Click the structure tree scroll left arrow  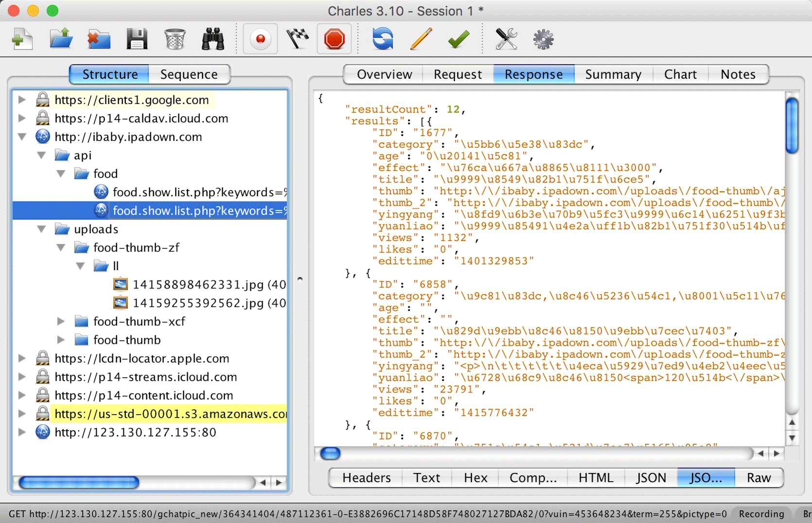(x=263, y=482)
